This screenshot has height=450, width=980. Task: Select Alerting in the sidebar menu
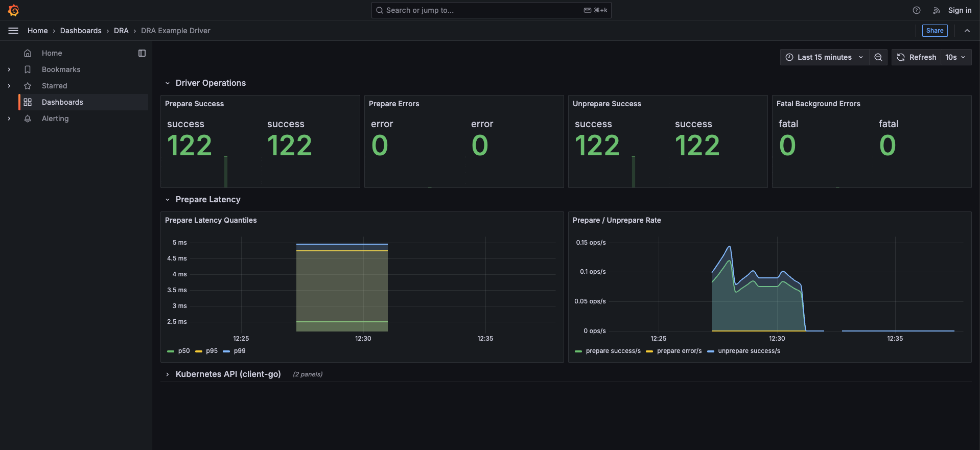tap(55, 119)
